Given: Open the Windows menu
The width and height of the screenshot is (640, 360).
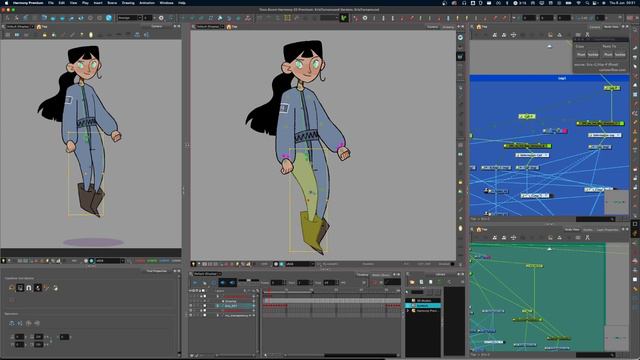Looking at the screenshot, I should pyautogui.click(x=166, y=2).
